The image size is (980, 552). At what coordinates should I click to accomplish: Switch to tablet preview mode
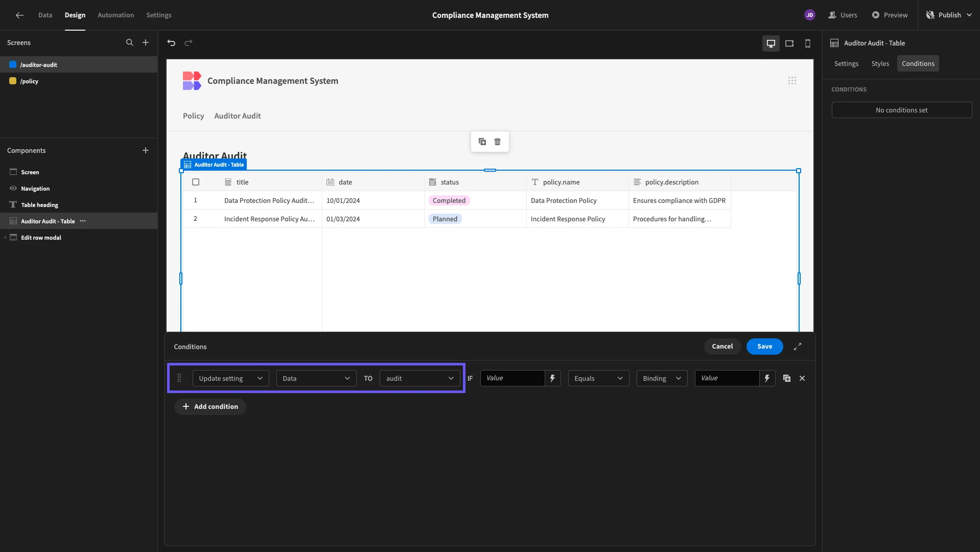coord(789,43)
